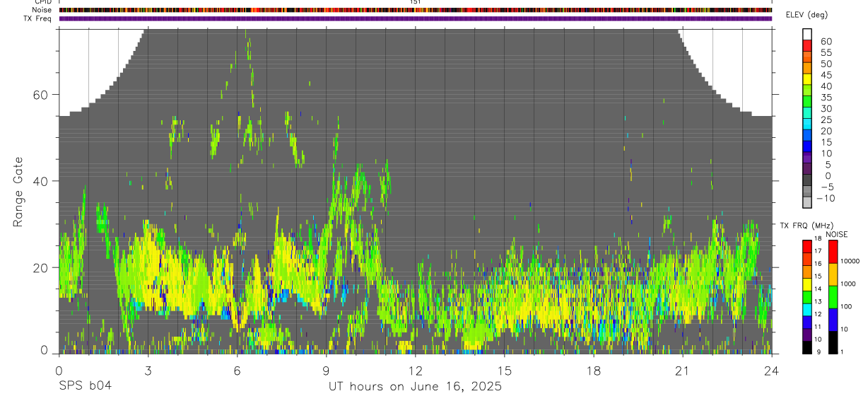
Task: Click the '30' label on the ELEV colorbar
Action: pos(826,109)
